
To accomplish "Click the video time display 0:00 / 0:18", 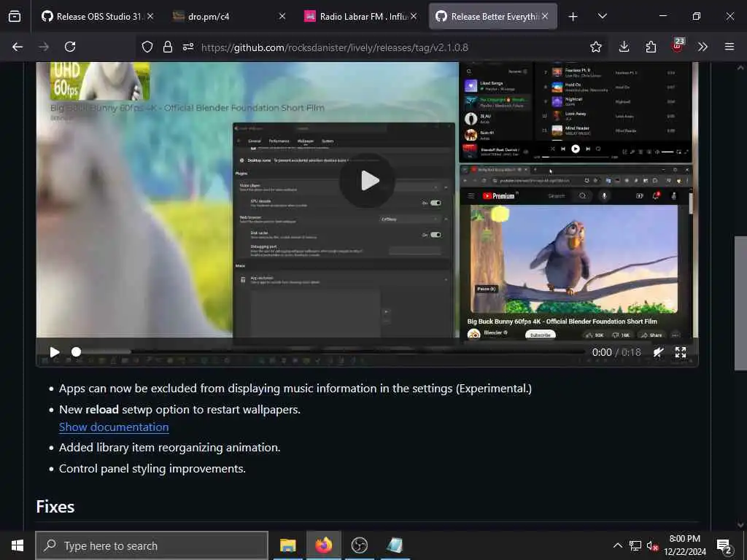I will click(x=616, y=352).
